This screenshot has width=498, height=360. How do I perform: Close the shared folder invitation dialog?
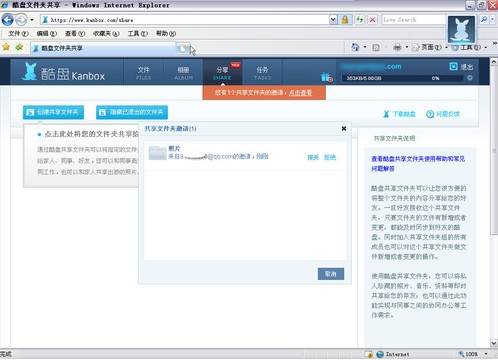(344, 128)
